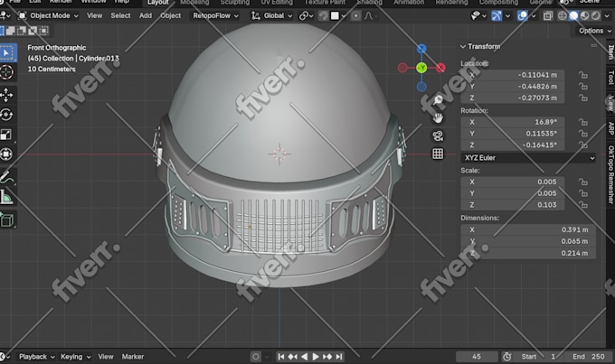Toggle snapping magnet
Screen dimensions: 615x364
coord(323,15)
